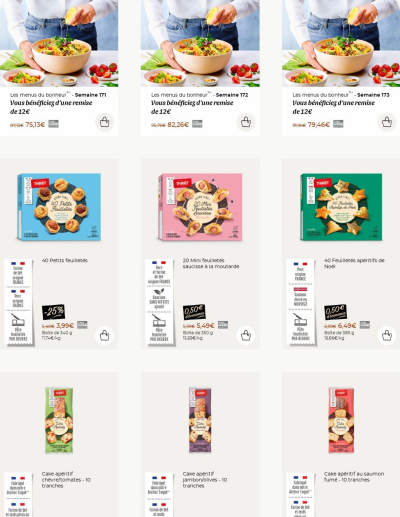Open Cake apéritif au saumon fumé link
The image size is (400, 517).
(x=354, y=476)
